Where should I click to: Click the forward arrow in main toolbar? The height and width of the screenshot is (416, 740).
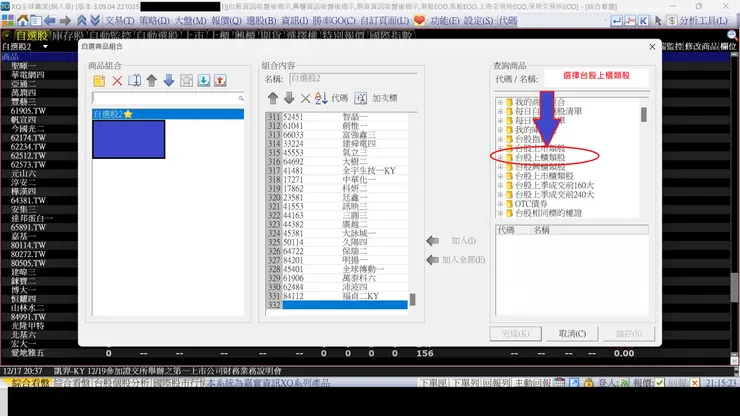pyautogui.click(x=65, y=21)
